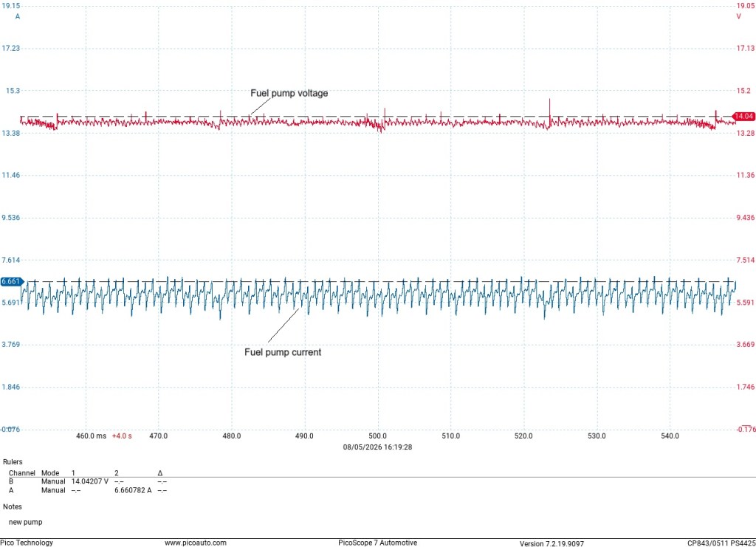756x547 pixels.
Task: Select the red 14.04 ruler handle
Action: (743, 116)
